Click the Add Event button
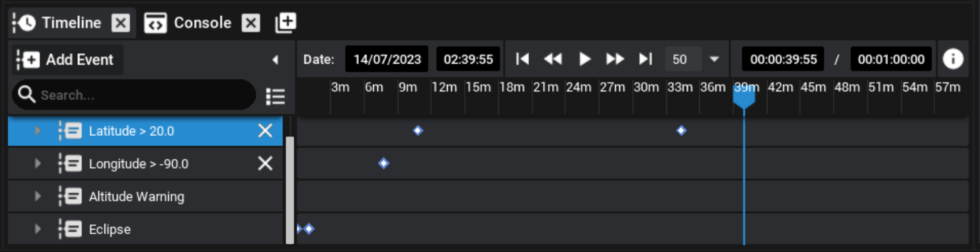 click(67, 60)
